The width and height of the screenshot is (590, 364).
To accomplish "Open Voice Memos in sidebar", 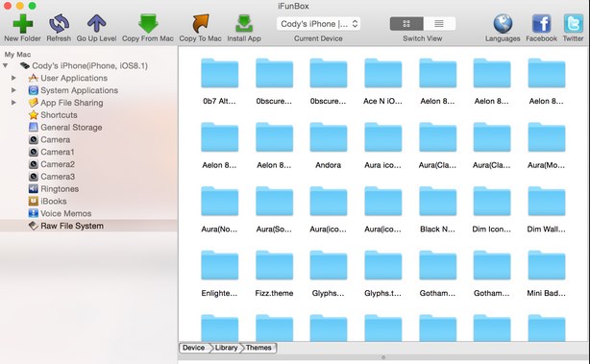I will tap(66, 213).
